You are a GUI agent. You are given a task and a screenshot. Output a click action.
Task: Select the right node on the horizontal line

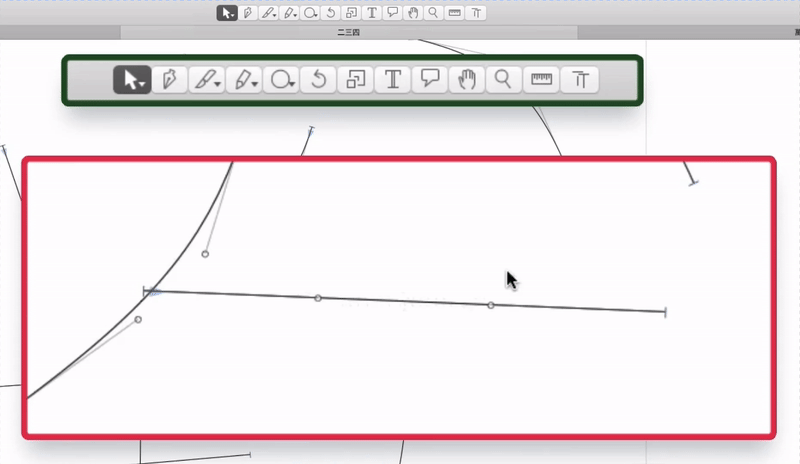point(491,305)
